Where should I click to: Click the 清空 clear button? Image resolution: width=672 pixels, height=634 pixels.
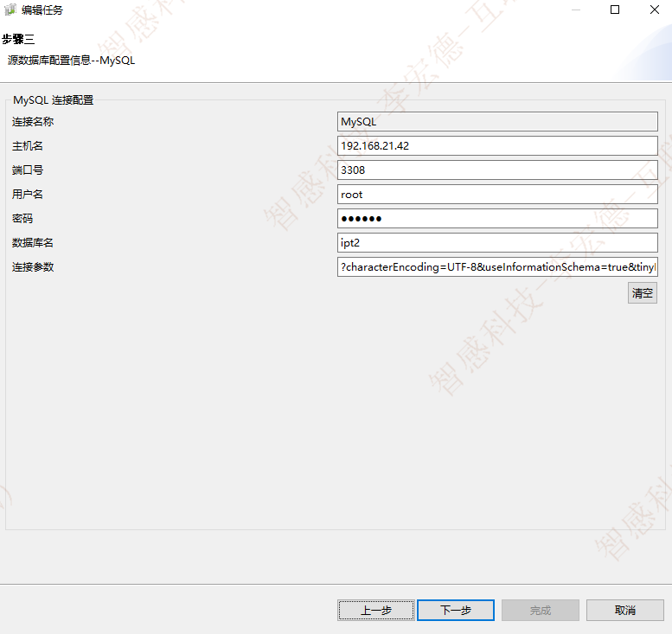642,293
